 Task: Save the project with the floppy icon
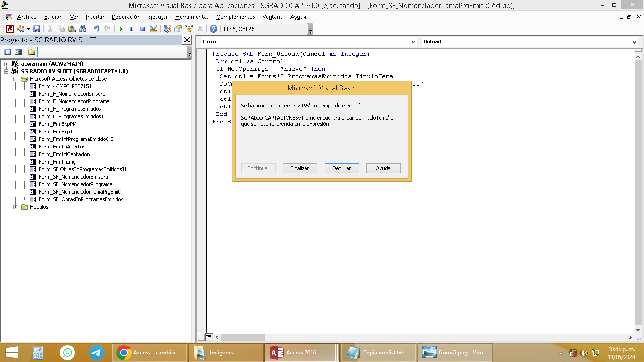[37, 29]
